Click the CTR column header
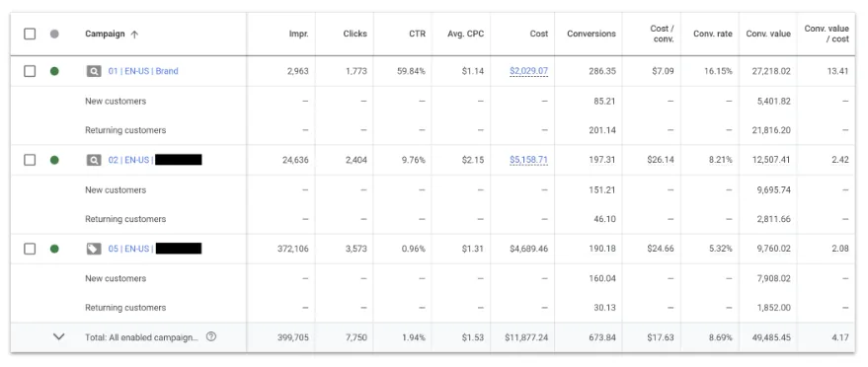This screenshot has width=868, height=367. point(417,34)
